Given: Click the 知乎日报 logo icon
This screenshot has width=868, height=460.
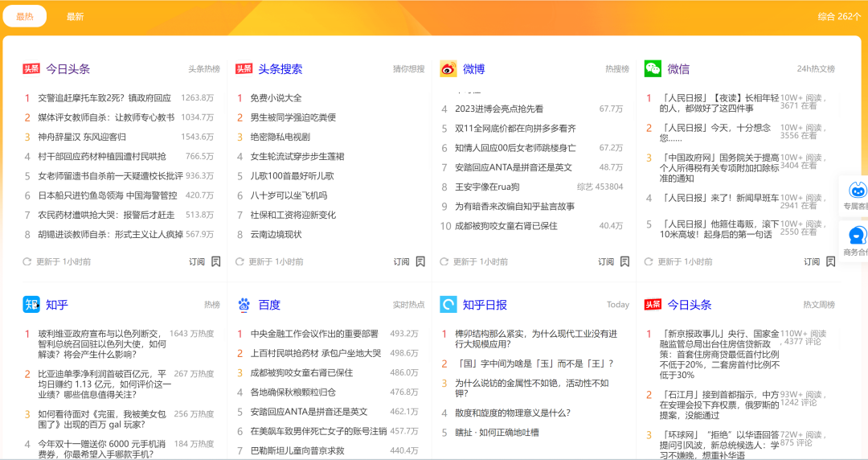Looking at the screenshot, I should click(448, 304).
